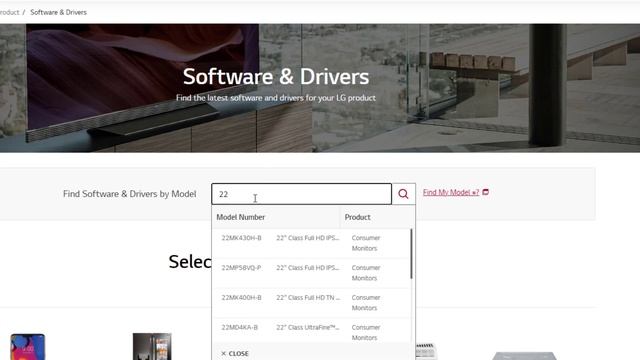Click the magnifier search button

point(403,194)
